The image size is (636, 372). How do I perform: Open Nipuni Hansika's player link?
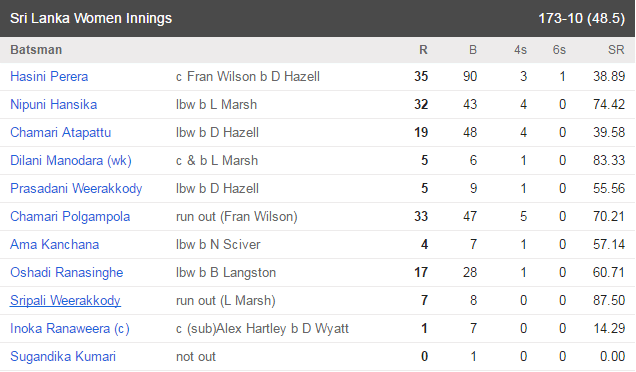(x=54, y=104)
